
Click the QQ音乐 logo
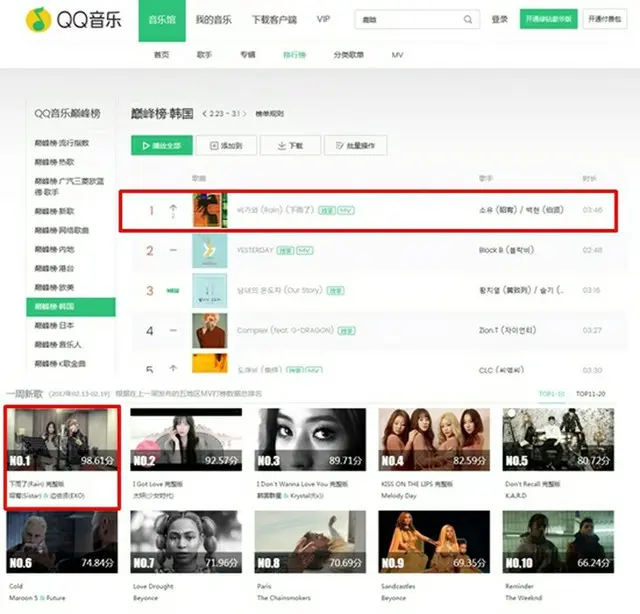(73, 19)
